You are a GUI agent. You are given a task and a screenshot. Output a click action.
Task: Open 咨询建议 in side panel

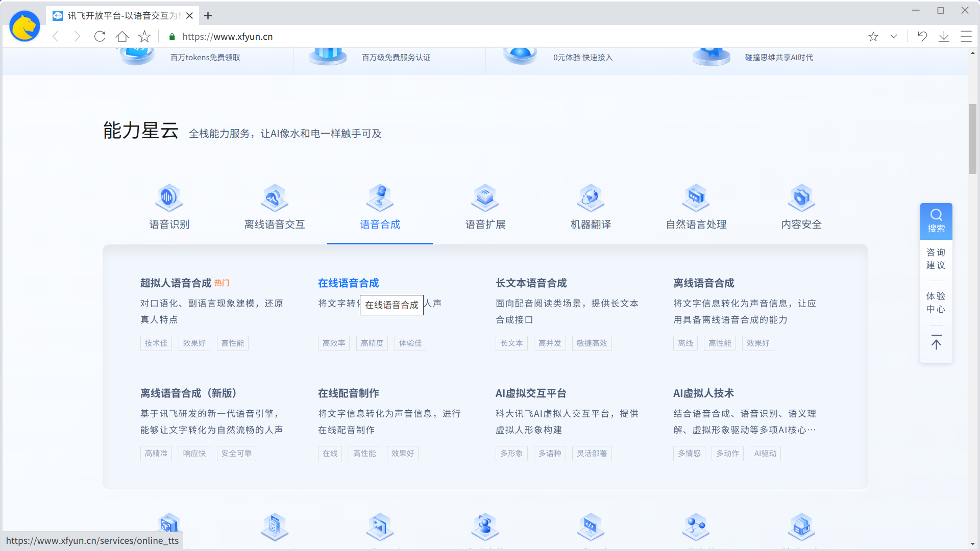click(x=936, y=259)
